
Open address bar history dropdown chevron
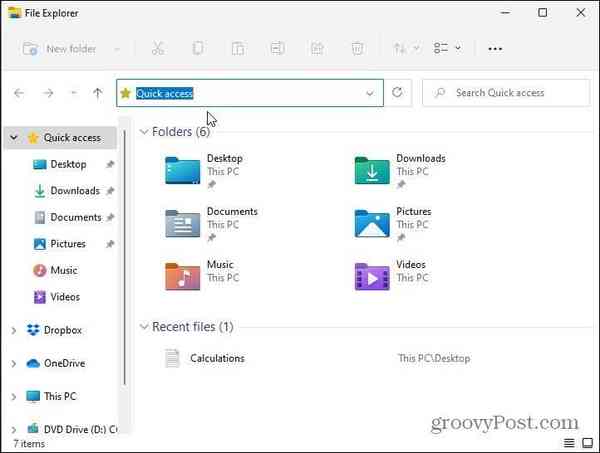click(x=370, y=93)
